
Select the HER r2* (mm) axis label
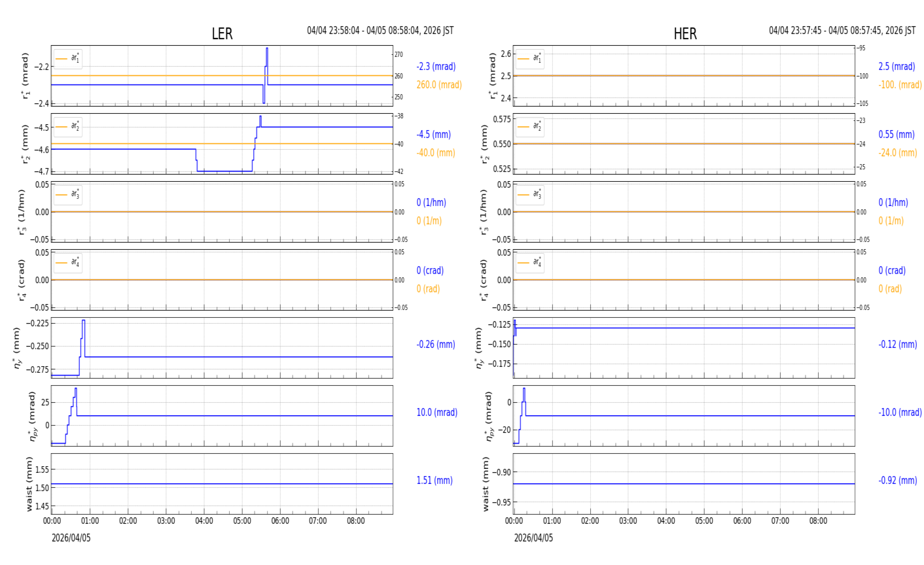487,144
